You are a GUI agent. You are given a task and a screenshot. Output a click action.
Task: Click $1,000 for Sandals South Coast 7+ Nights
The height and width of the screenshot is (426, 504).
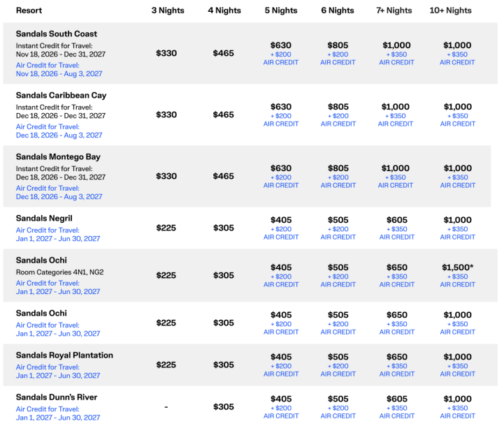[x=396, y=45]
